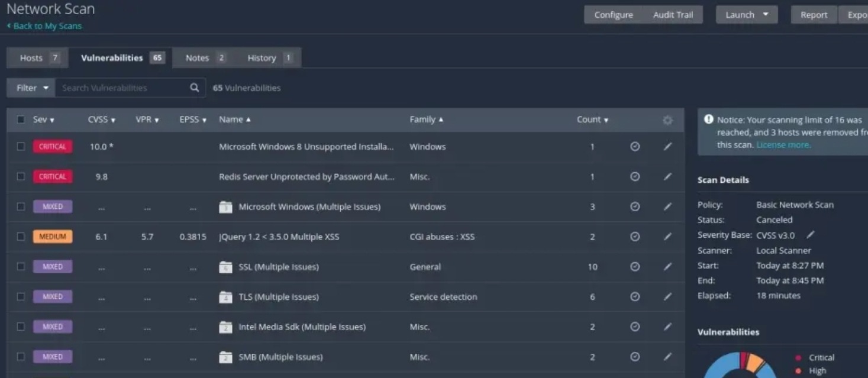Sort by the VPR column
Viewport: 868px width, 378px height.
click(147, 119)
